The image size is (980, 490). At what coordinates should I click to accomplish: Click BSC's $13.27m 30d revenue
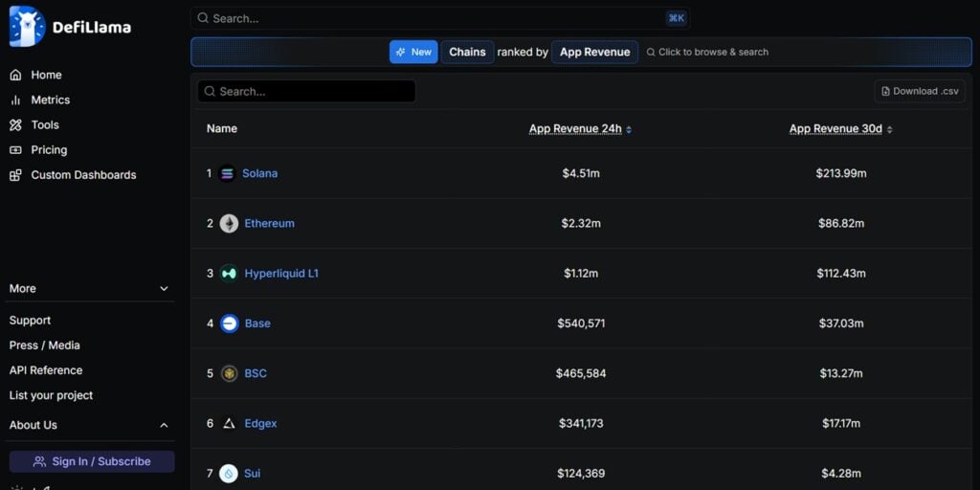(840, 373)
